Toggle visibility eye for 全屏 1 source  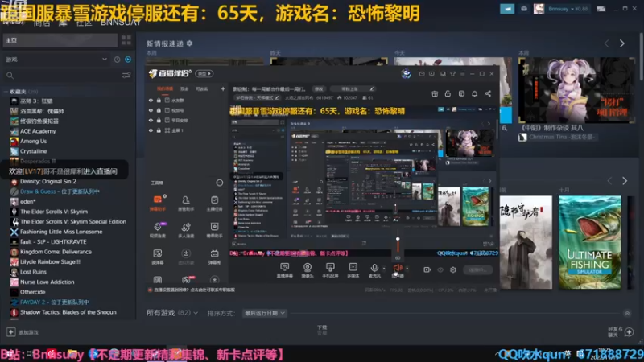151,130
